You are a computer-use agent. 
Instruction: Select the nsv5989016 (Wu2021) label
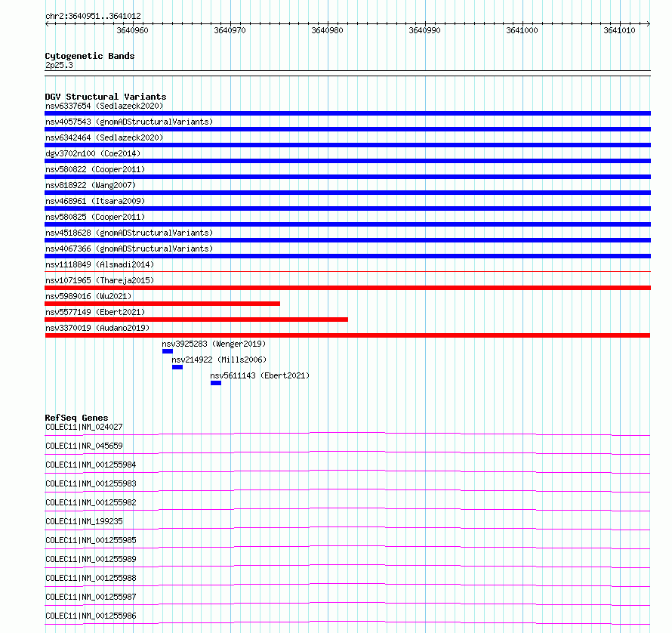88,296
